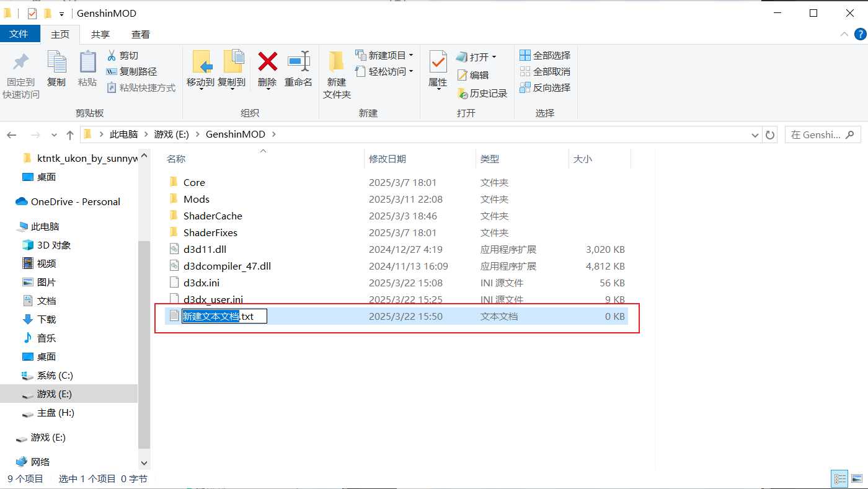This screenshot has width=868, height=489.
Task: Click inside the search box
Action: coord(818,134)
